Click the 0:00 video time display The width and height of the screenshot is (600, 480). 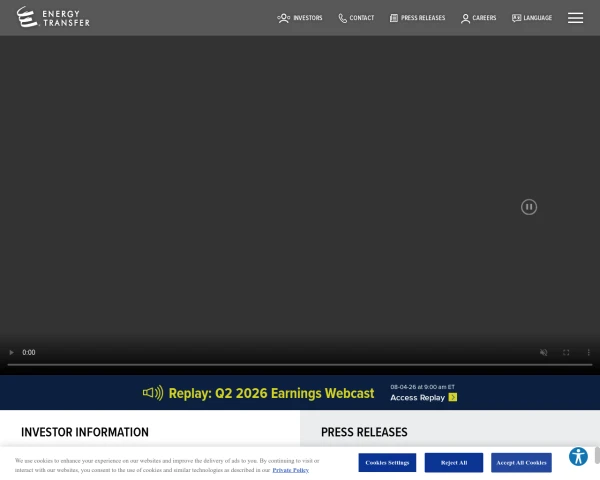29,352
